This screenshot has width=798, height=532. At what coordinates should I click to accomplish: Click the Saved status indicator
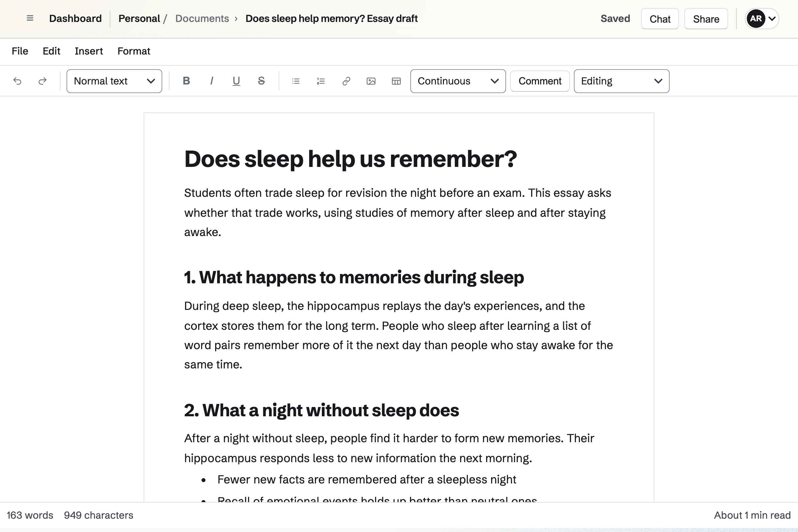tap(615, 19)
